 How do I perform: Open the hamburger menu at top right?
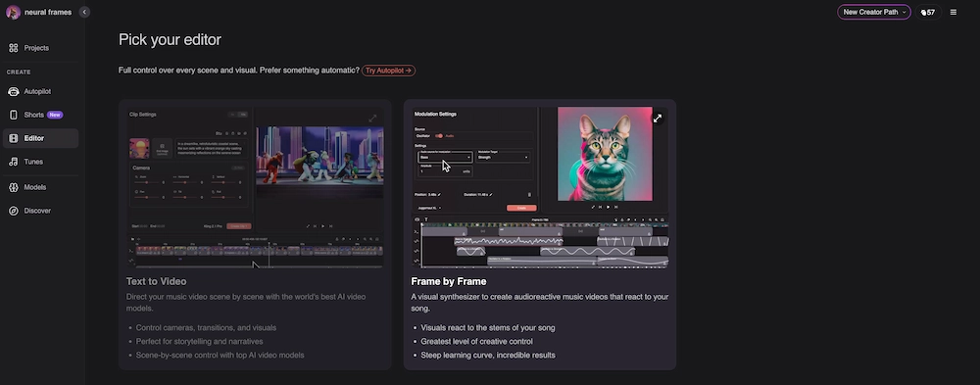[954, 12]
